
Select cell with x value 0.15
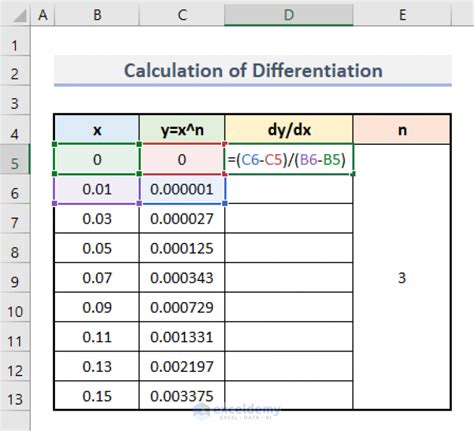point(97,396)
